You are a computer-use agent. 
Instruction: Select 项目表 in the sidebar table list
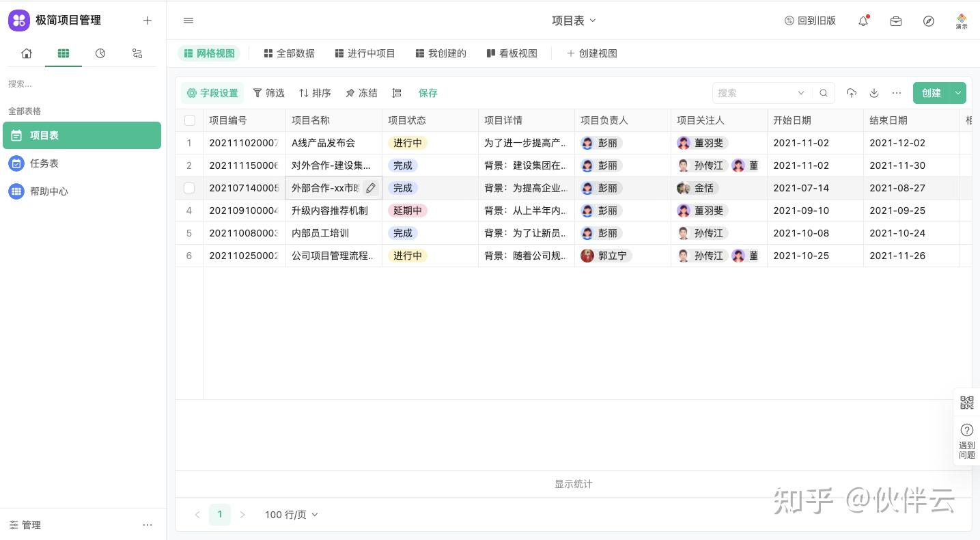tap(82, 135)
